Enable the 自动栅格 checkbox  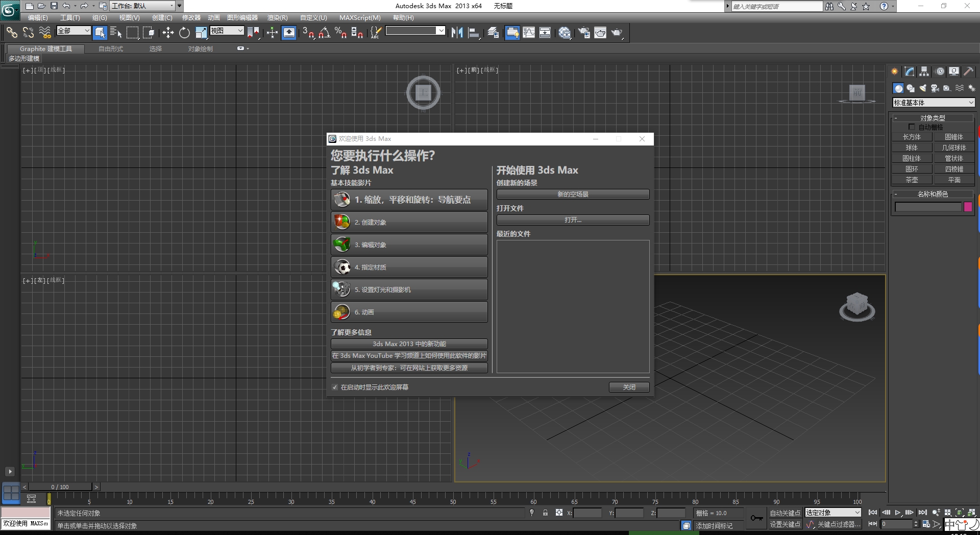click(912, 127)
